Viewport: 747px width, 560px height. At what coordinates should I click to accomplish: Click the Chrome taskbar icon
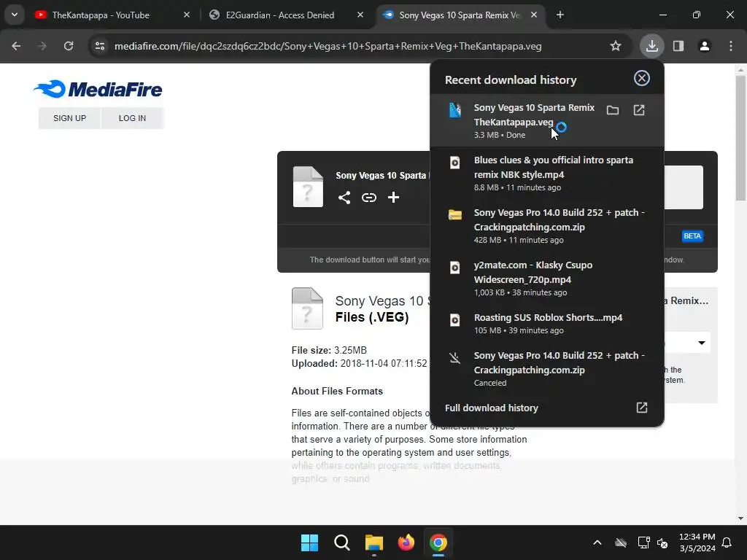(438, 542)
